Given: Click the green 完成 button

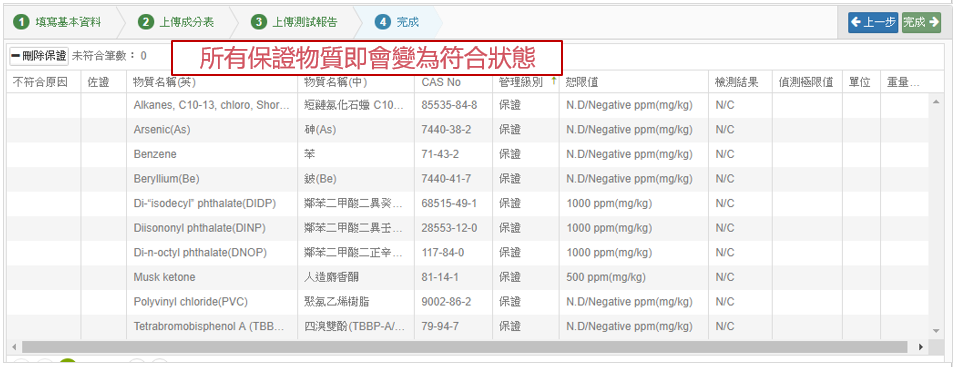Looking at the screenshot, I should click(921, 22).
